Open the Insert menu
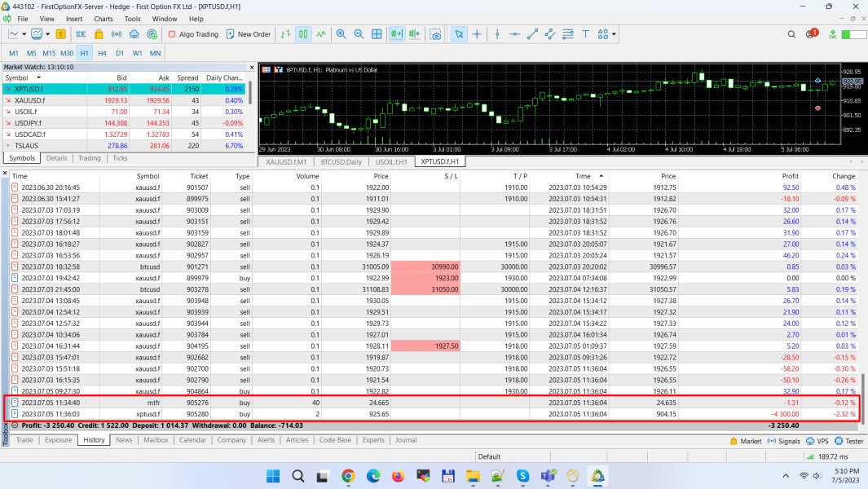This screenshot has height=489, width=868. pyautogui.click(x=73, y=19)
